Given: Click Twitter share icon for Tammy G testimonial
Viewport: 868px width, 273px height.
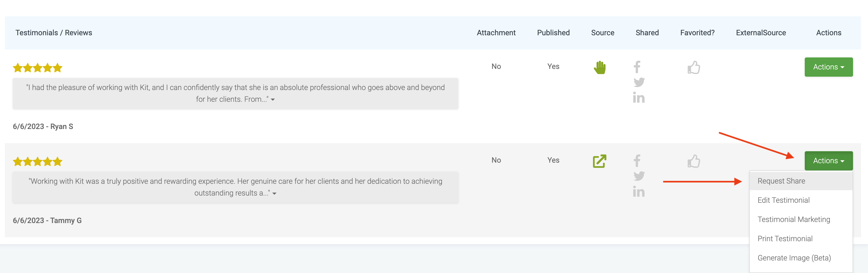Looking at the screenshot, I should pyautogui.click(x=639, y=176).
